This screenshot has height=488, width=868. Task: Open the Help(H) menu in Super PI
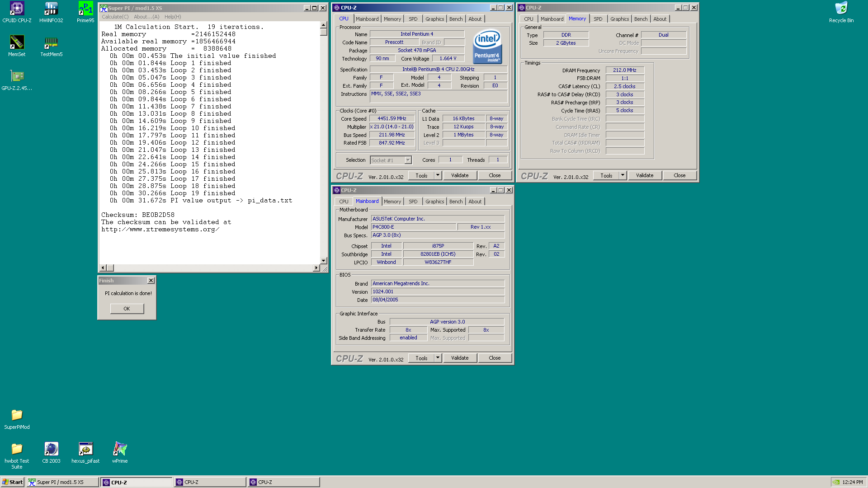pyautogui.click(x=173, y=17)
